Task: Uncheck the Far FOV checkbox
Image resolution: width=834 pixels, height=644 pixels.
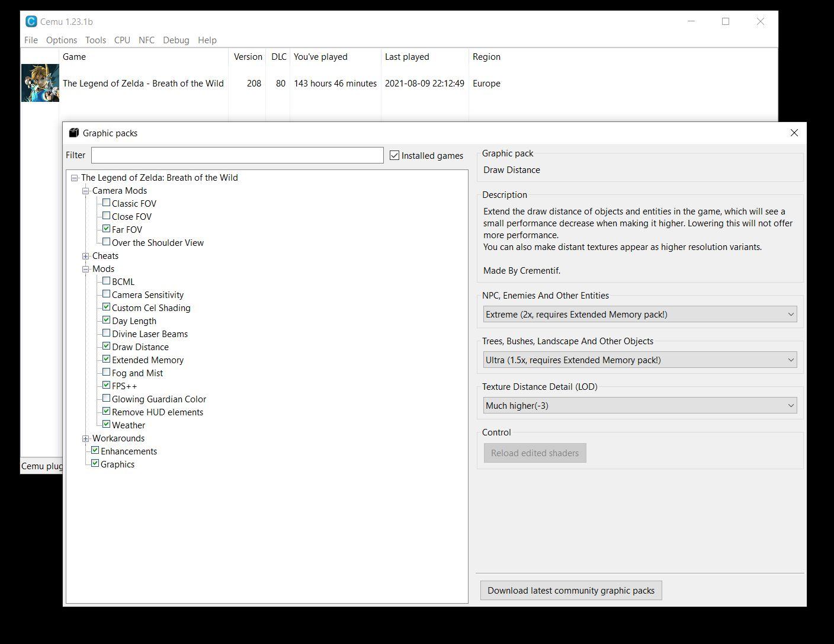Action: pyautogui.click(x=106, y=229)
